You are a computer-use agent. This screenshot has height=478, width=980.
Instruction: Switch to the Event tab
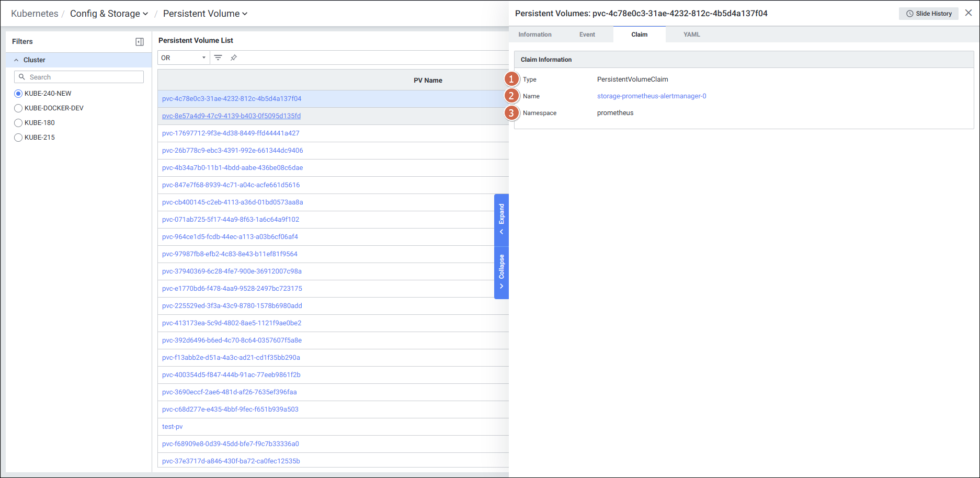tap(587, 35)
